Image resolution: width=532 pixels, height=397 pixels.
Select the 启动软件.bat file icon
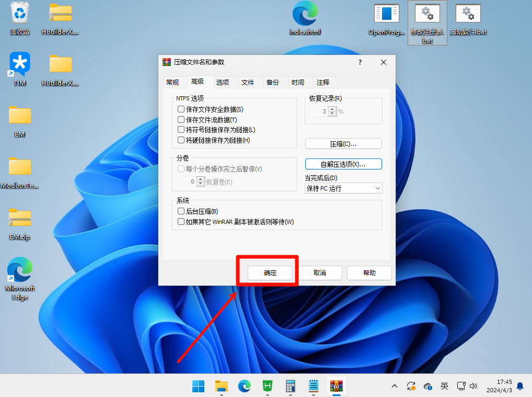(x=468, y=19)
